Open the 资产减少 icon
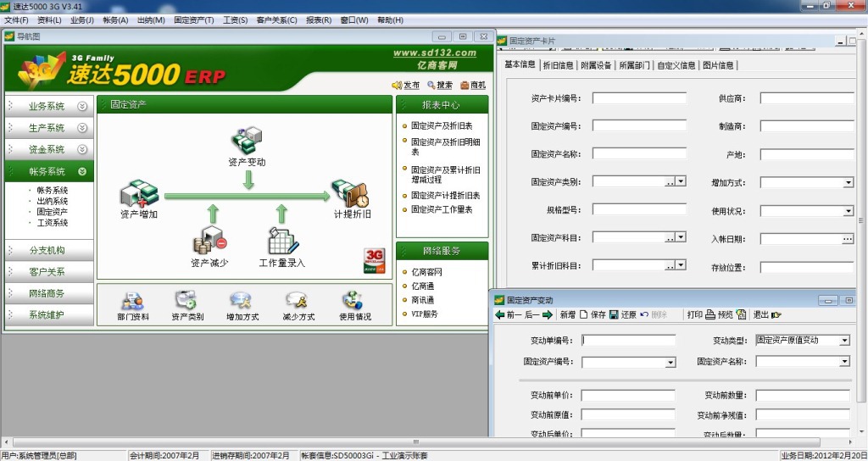Screen dimensions: 868x461 [210, 241]
